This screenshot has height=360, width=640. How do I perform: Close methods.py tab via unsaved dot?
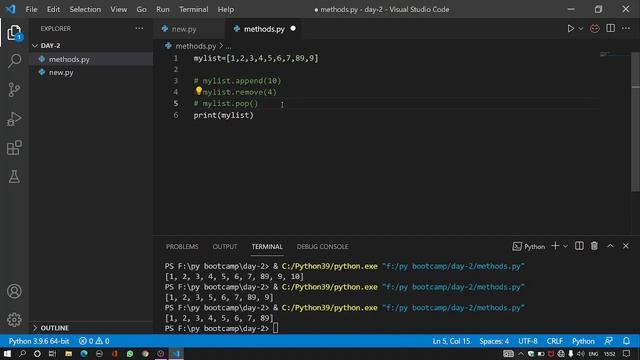pos(293,29)
